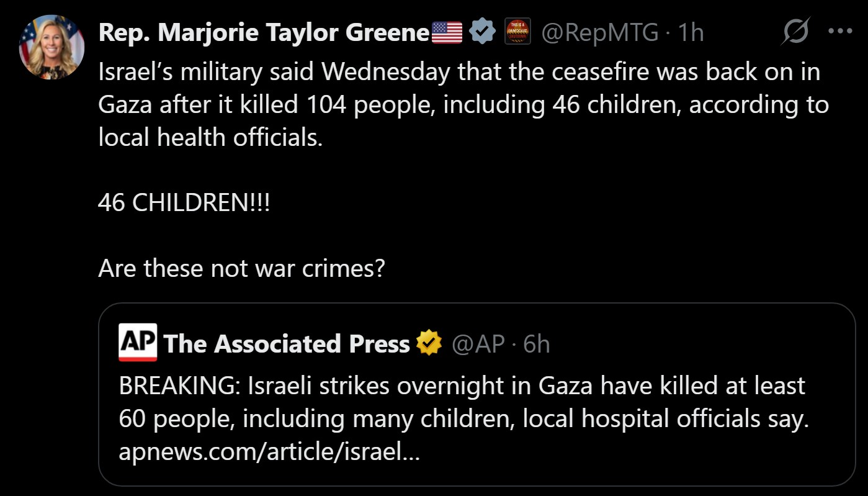Open the @AP handle in the quote
This screenshot has height=496, width=868.
(478, 343)
